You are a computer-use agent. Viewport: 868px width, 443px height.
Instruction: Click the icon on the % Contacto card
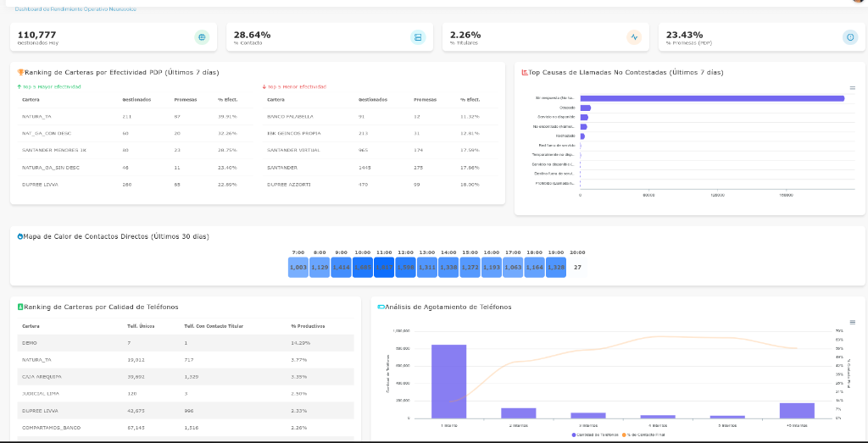[x=417, y=37]
